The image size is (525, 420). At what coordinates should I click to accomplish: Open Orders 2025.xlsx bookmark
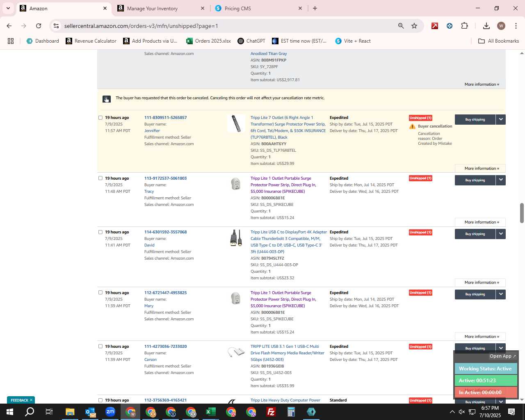click(208, 41)
